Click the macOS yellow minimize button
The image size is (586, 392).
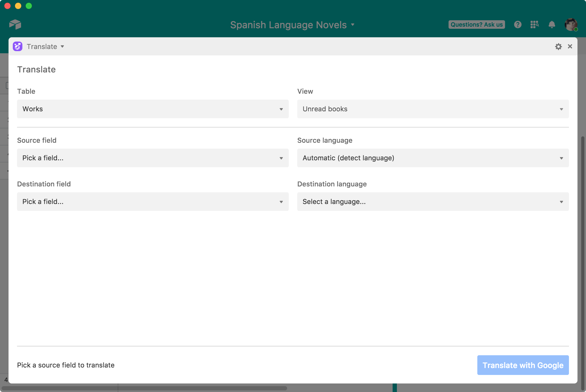pos(18,6)
